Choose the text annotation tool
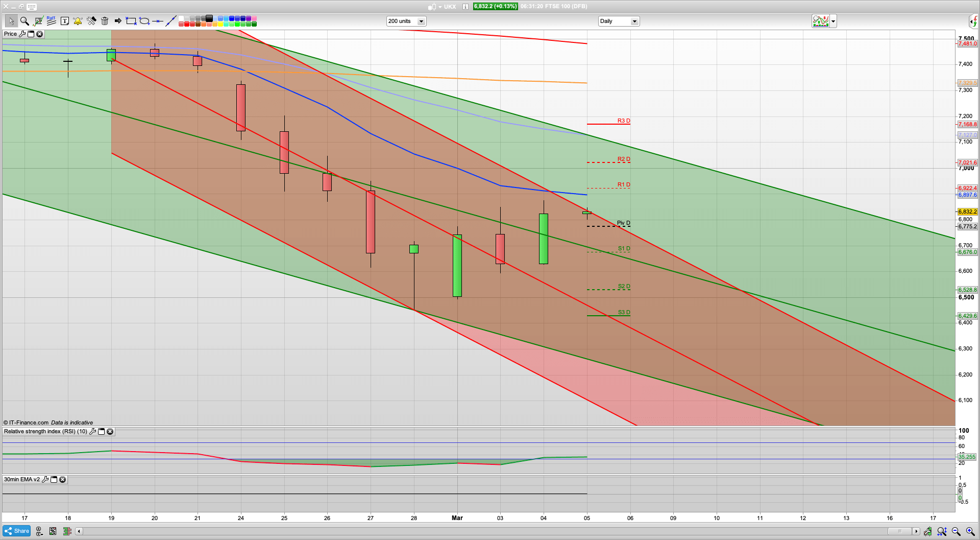Image resolution: width=980 pixels, height=540 pixels. (x=64, y=21)
